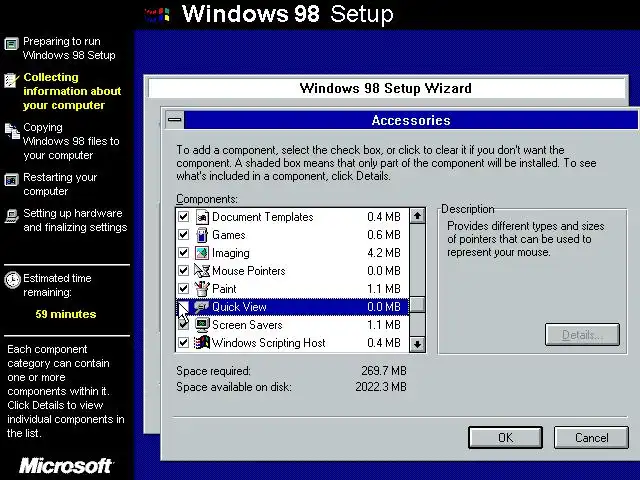Click the Restarting your computer step icon
Image resolution: width=640 pixels, height=480 pixels.
point(11,180)
